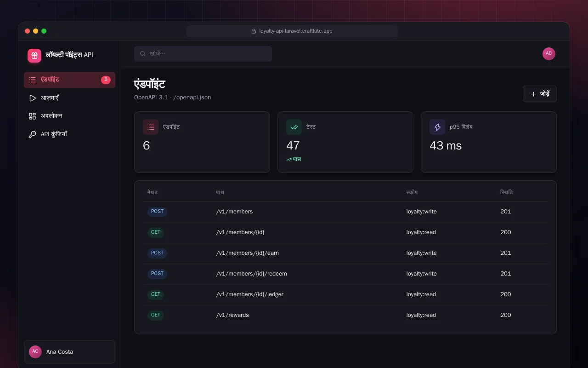Image resolution: width=588 pixels, height=368 pixels.
Task: Sort by स्थिति column header
Action: click(507, 192)
